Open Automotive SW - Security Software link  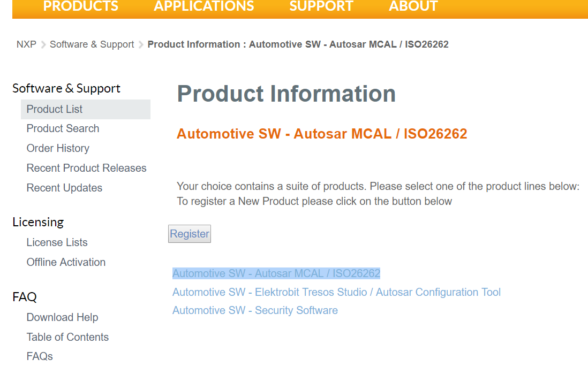tap(255, 310)
